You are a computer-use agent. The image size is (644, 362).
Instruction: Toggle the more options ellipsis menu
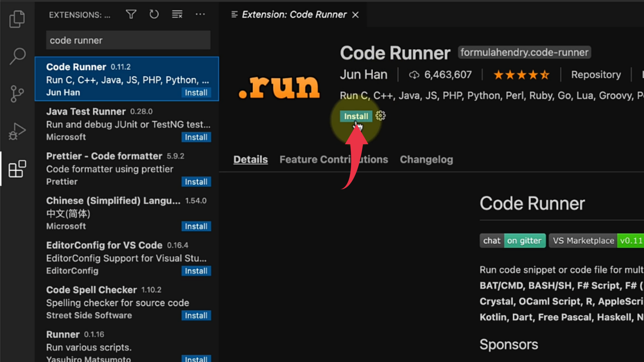(x=200, y=14)
